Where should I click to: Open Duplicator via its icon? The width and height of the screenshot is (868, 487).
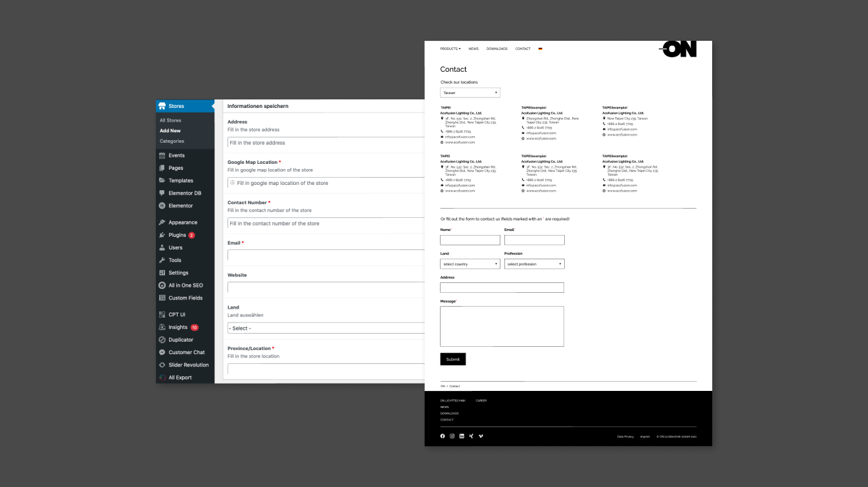click(162, 340)
